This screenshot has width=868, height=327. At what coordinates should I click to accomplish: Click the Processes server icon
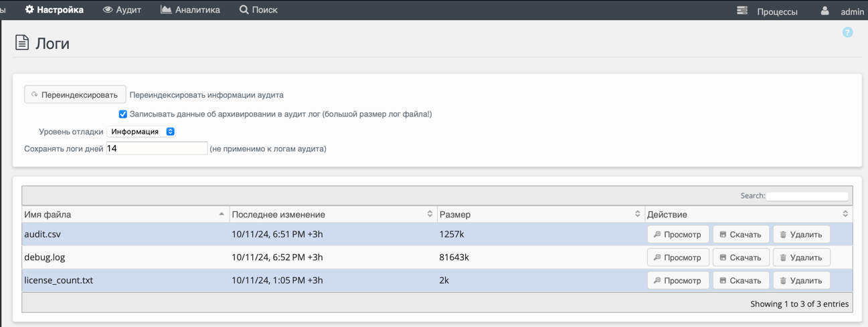[742, 11]
